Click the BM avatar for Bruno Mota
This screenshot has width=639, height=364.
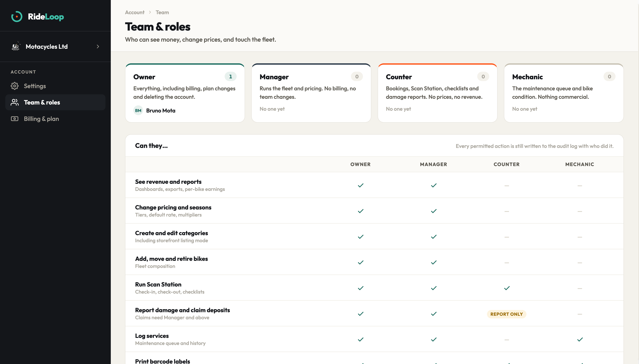[138, 111]
